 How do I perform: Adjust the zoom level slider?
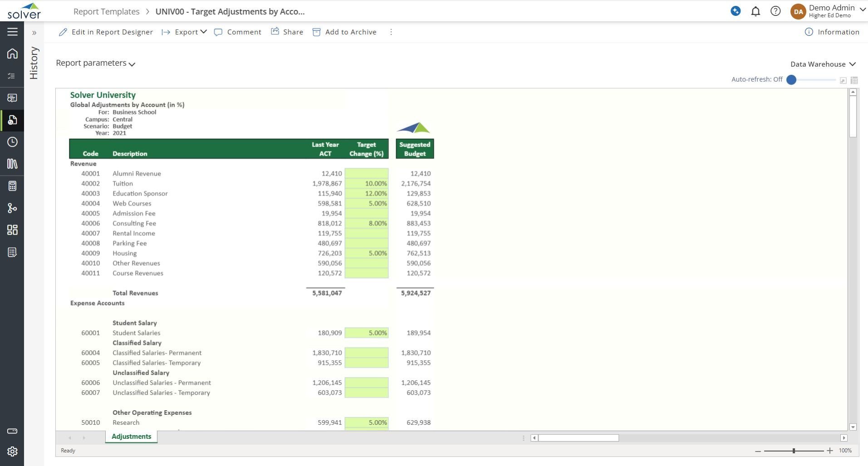(x=794, y=451)
